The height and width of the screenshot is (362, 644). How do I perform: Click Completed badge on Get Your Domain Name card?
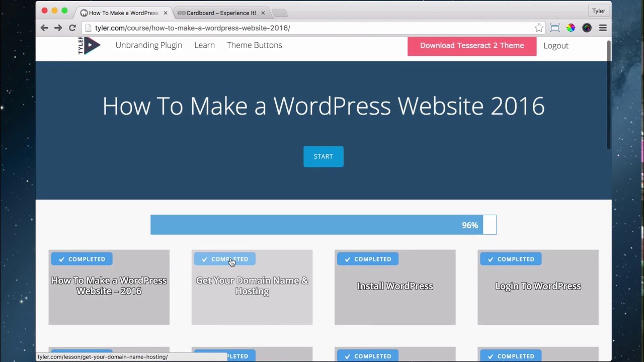[225, 259]
